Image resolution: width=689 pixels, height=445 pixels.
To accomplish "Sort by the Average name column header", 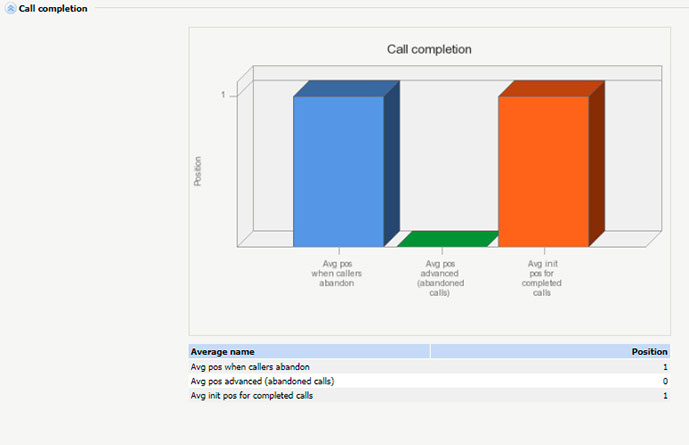I will tap(223, 352).
